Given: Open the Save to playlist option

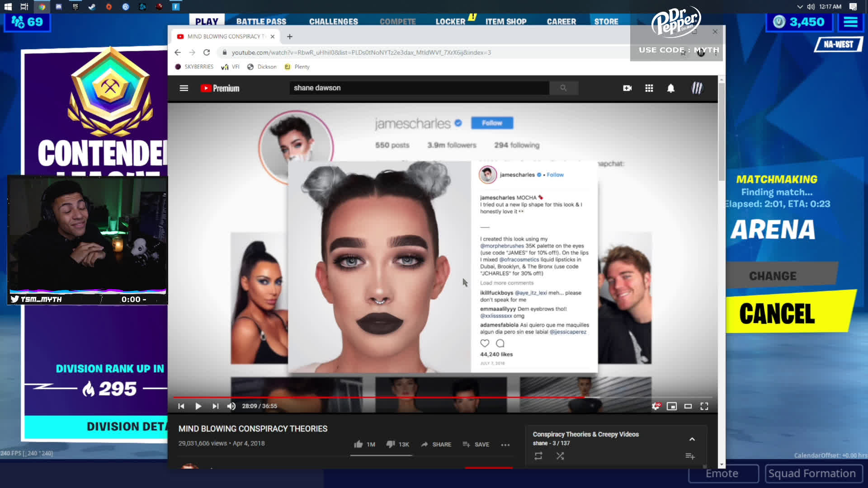Looking at the screenshot, I should [476, 445].
